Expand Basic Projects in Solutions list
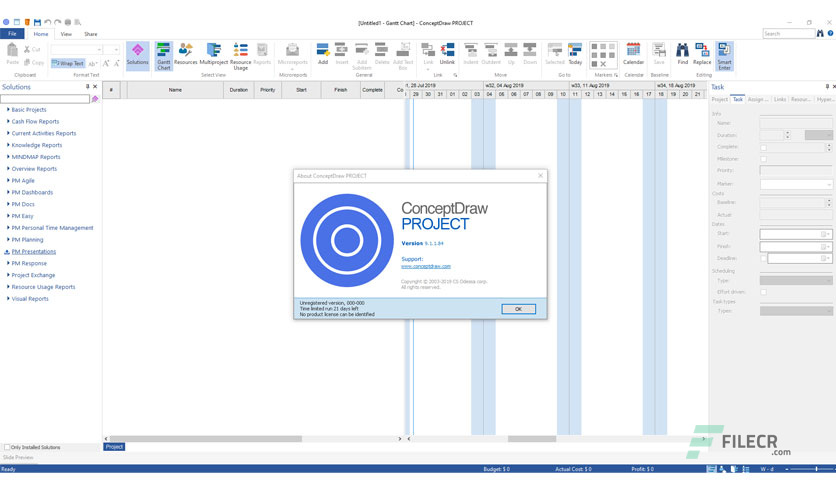 8,109
